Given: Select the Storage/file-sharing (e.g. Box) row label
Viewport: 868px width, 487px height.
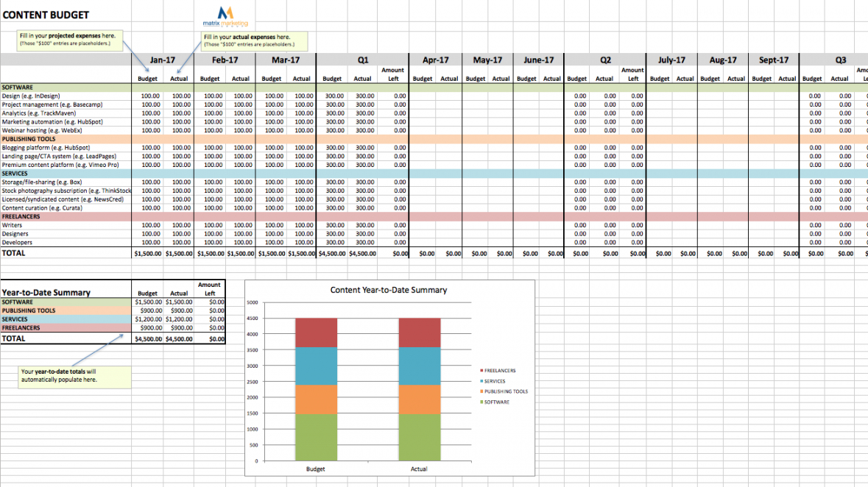Looking at the screenshot, I should click(41, 182).
